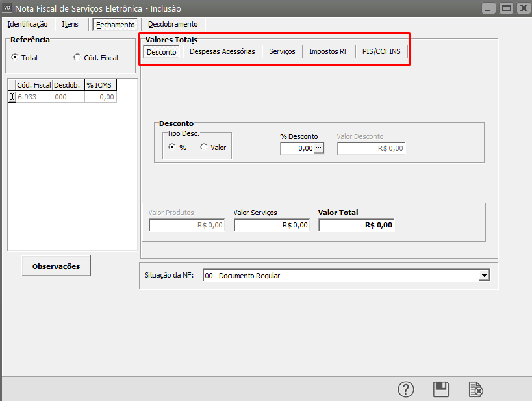Click the help question mark icon
Screen dimensions: 532x401
click(406, 389)
